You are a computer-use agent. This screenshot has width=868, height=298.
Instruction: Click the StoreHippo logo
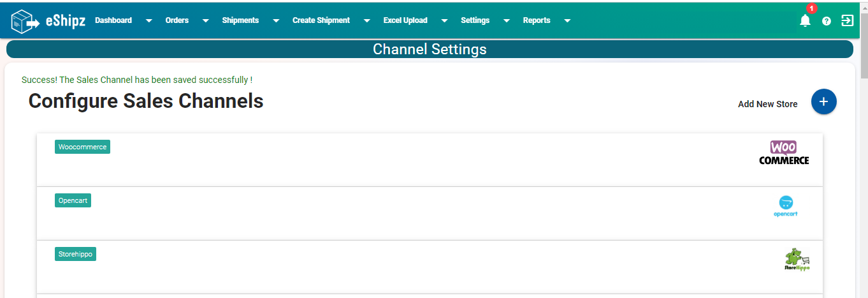pos(797,260)
